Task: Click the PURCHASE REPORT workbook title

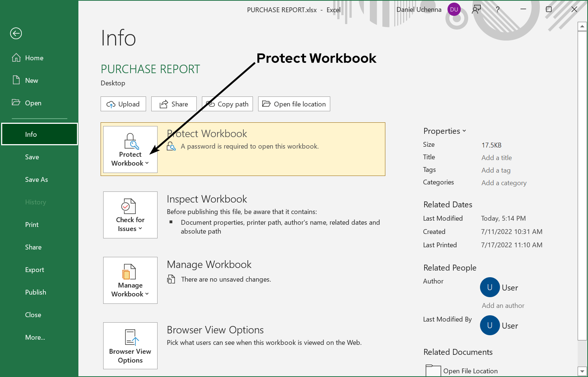Action: pyautogui.click(x=151, y=69)
